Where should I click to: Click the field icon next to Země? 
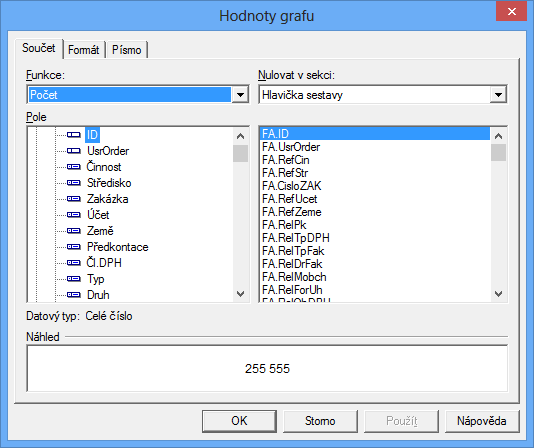tap(74, 231)
